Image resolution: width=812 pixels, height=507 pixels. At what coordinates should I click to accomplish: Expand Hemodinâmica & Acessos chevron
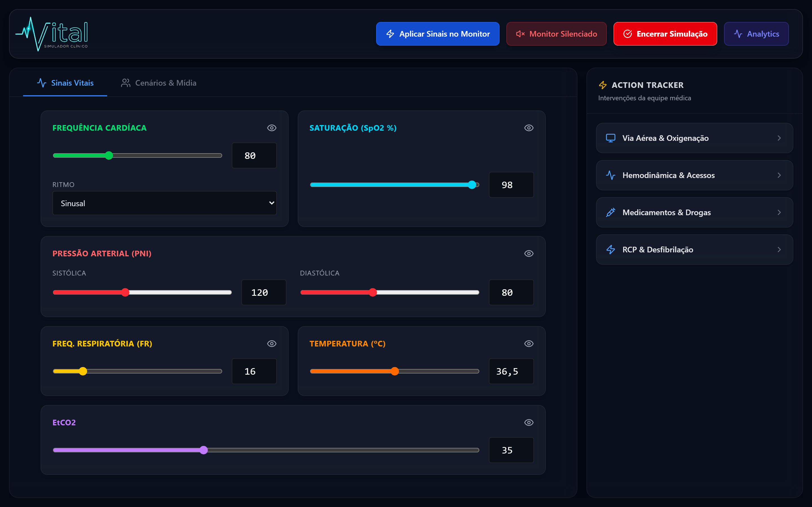click(x=779, y=175)
